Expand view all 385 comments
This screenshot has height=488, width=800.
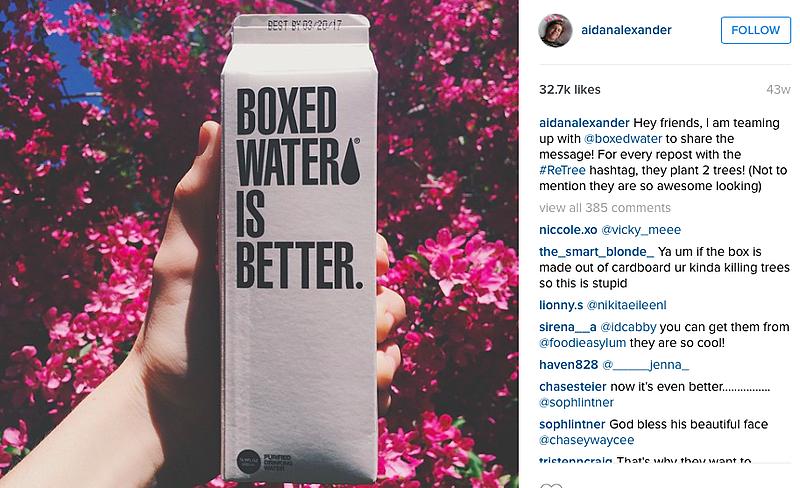[605, 208]
